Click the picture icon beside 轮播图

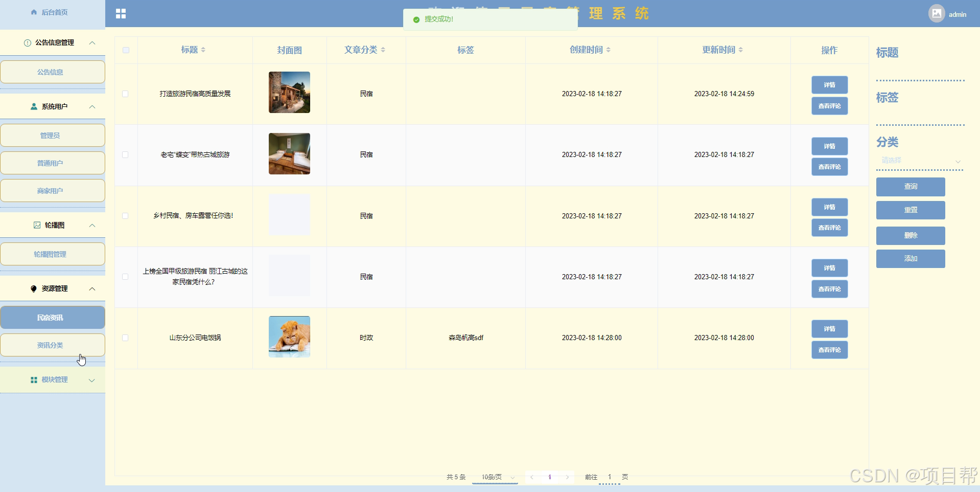click(37, 225)
